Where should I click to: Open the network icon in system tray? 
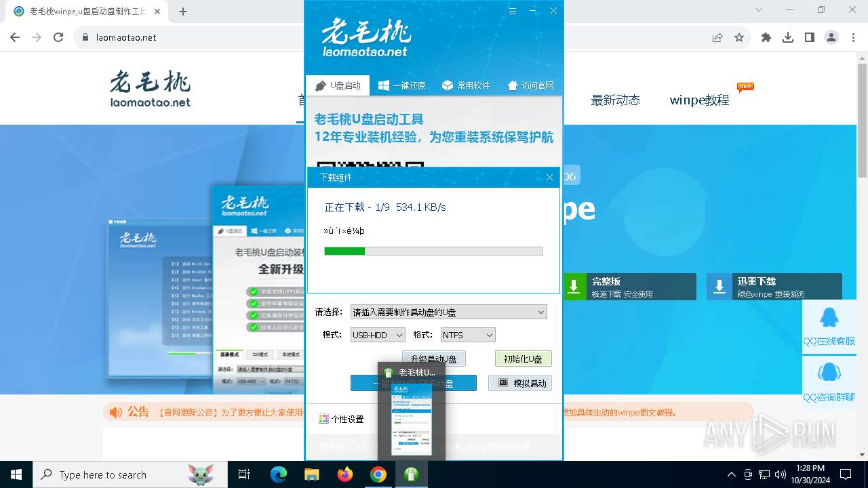click(764, 474)
